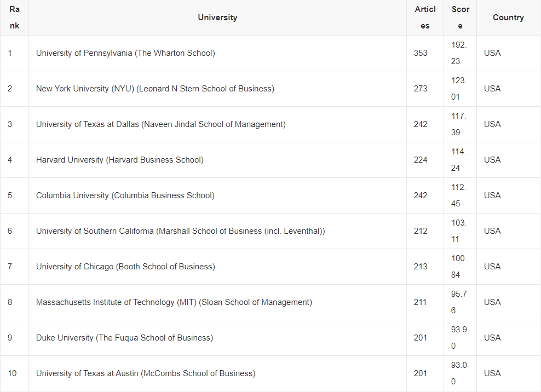Click the Rank column header
Image resolution: width=541 pixels, height=392 pixels.
(14, 18)
